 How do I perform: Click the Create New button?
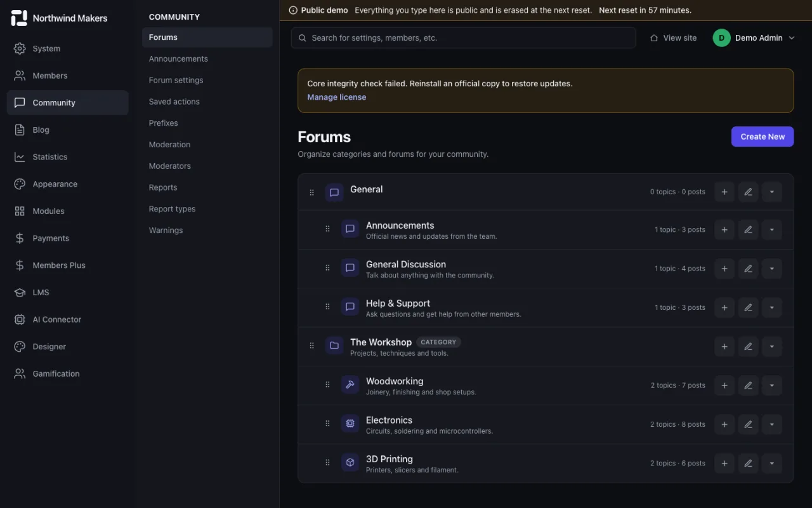[763, 137]
